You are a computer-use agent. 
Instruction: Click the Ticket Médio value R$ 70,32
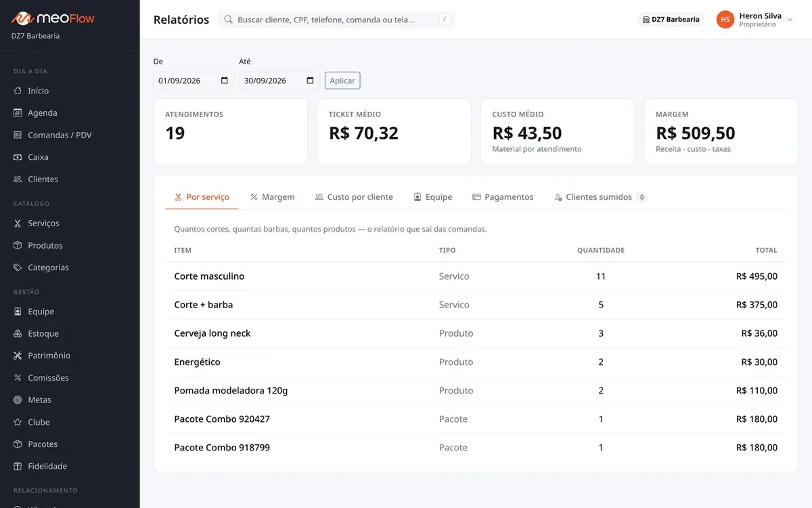(363, 133)
